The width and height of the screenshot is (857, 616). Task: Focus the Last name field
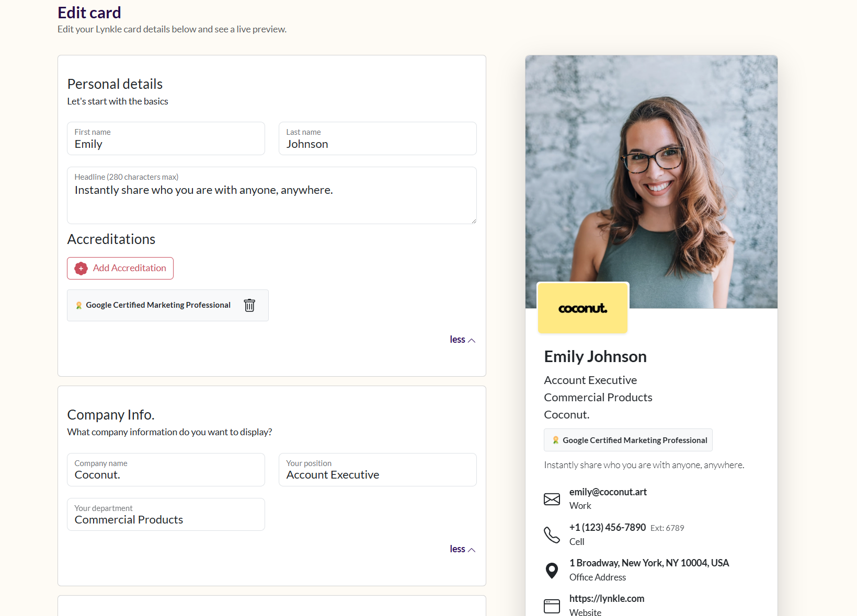[378, 138]
